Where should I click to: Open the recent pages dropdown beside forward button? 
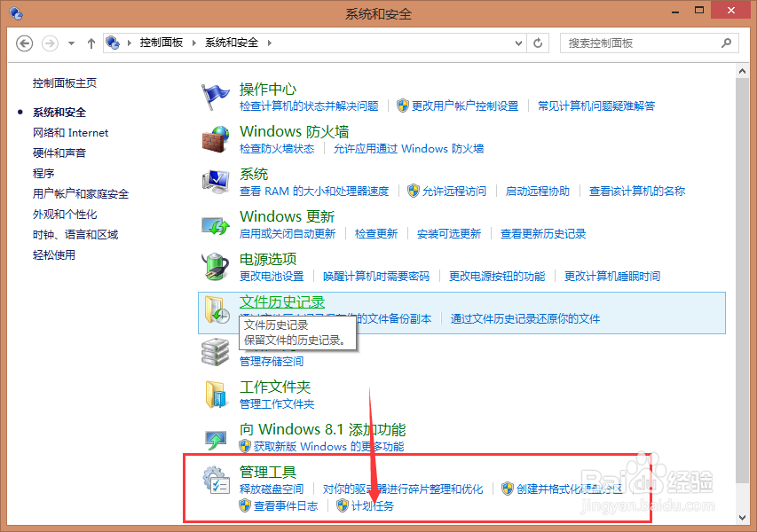[73, 43]
